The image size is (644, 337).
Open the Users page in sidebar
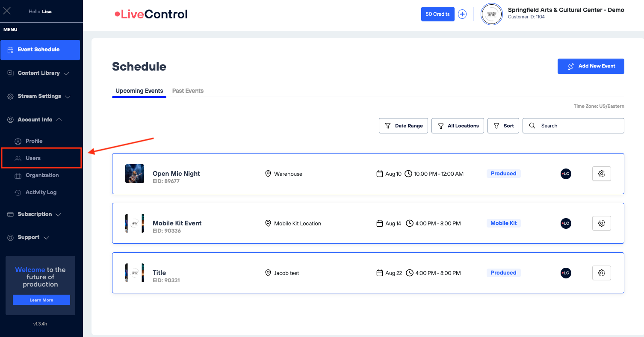[x=33, y=158]
